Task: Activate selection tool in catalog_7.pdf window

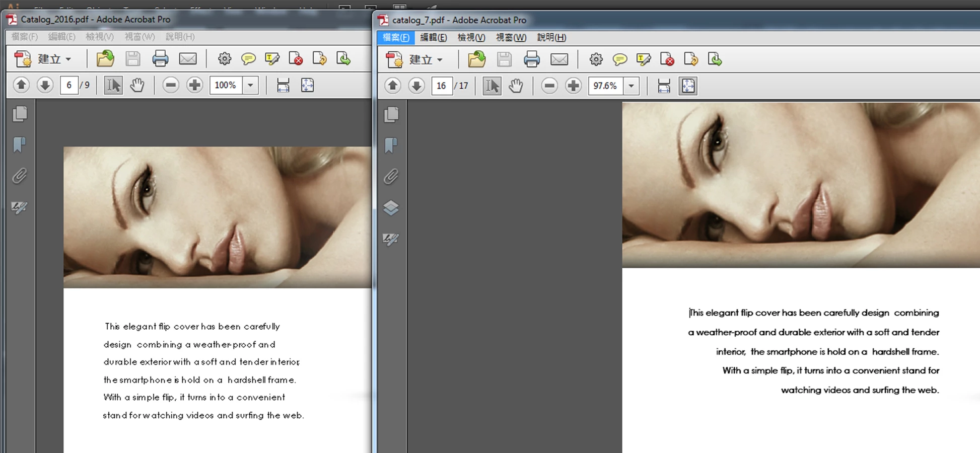Action: pos(492,86)
